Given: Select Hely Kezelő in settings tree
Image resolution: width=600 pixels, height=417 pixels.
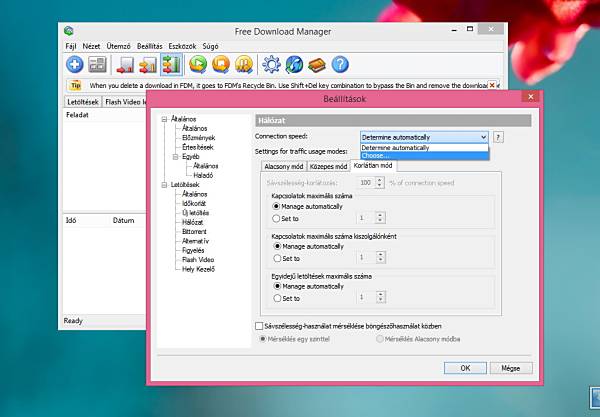Looking at the screenshot, I should 198,269.
